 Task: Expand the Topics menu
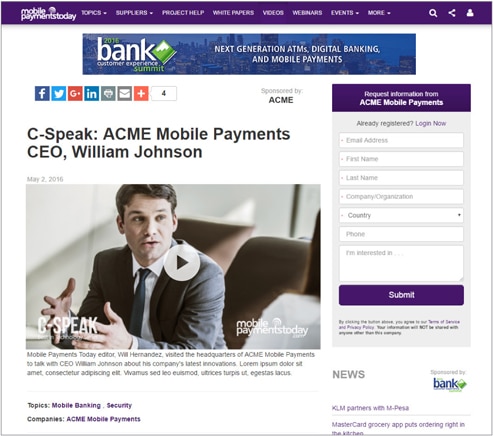94,13
